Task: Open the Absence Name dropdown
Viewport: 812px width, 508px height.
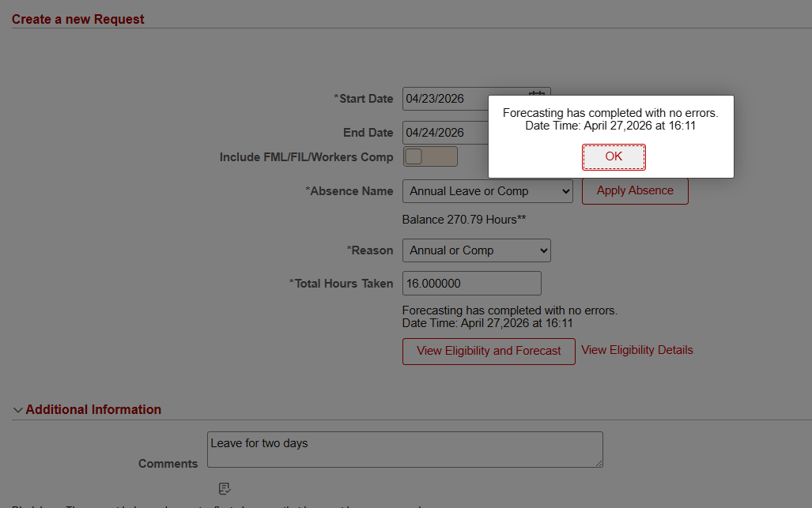Action: pyautogui.click(x=487, y=191)
